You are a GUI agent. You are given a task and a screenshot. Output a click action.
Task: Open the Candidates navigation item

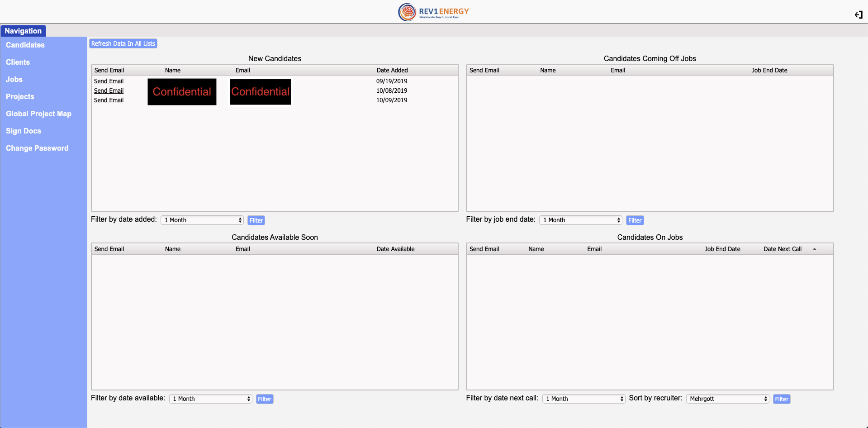(x=25, y=45)
